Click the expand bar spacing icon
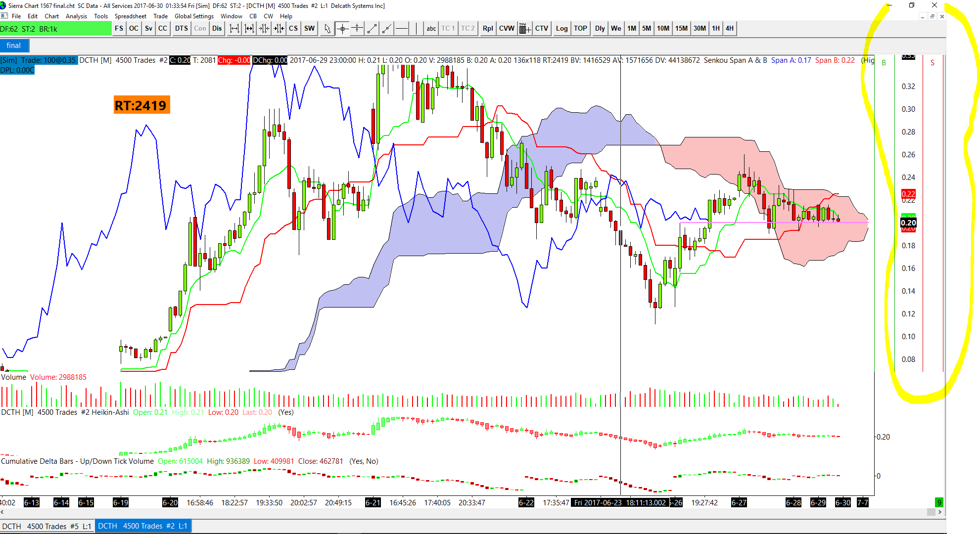 point(234,29)
